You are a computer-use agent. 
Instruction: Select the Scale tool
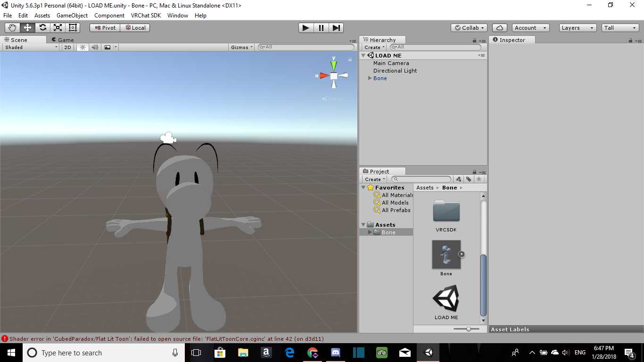click(x=58, y=28)
